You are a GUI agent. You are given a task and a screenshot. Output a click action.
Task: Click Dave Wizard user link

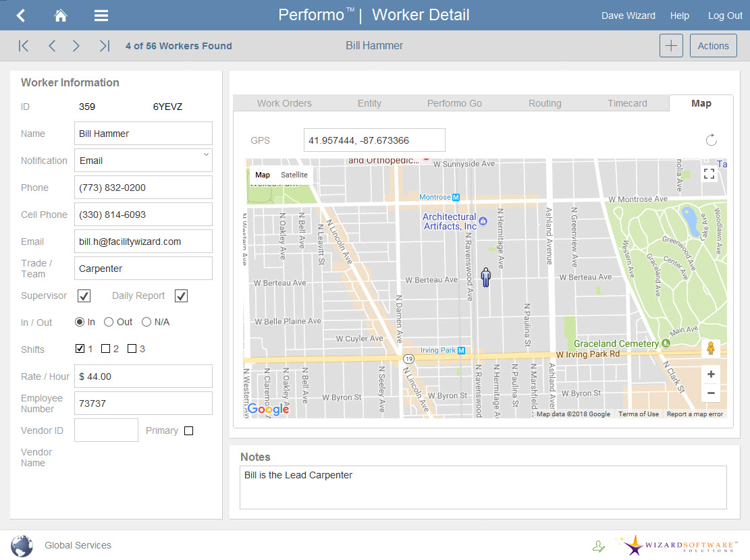coord(628,16)
